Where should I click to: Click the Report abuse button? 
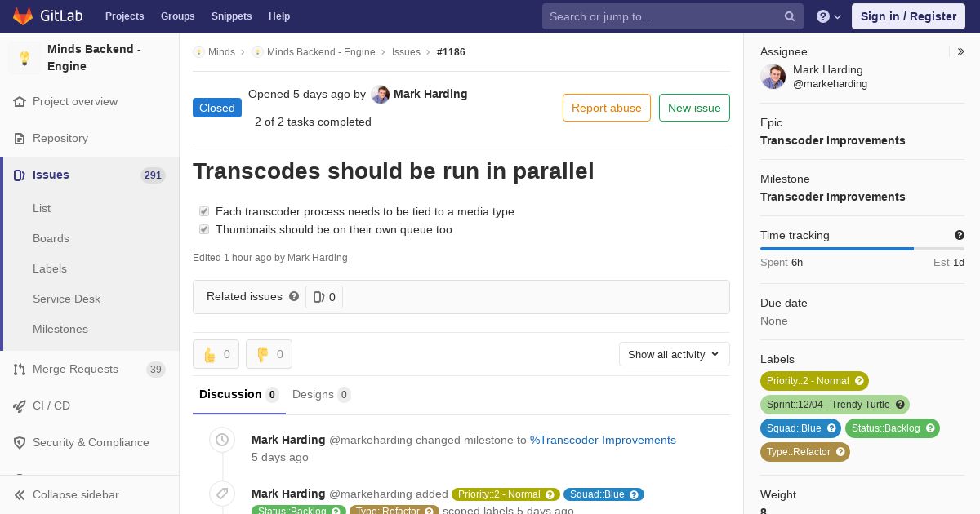(607, 108)
